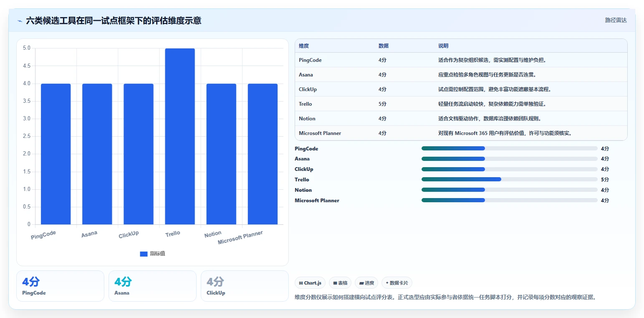The height and width of the screenshot is (318, 644).
Task: Click the 维度 column header in the table
Action: click(304, 46)
